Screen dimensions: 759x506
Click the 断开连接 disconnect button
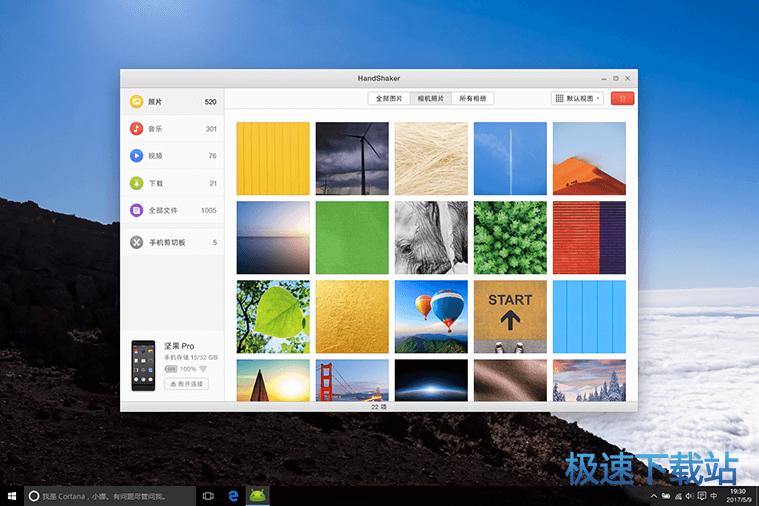(186, 384)
